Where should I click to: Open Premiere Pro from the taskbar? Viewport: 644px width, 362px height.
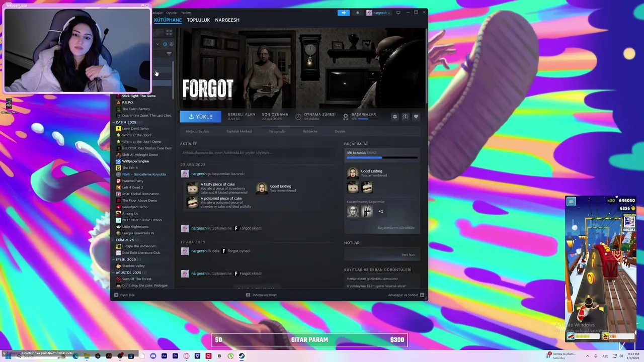tap(175, 356)
